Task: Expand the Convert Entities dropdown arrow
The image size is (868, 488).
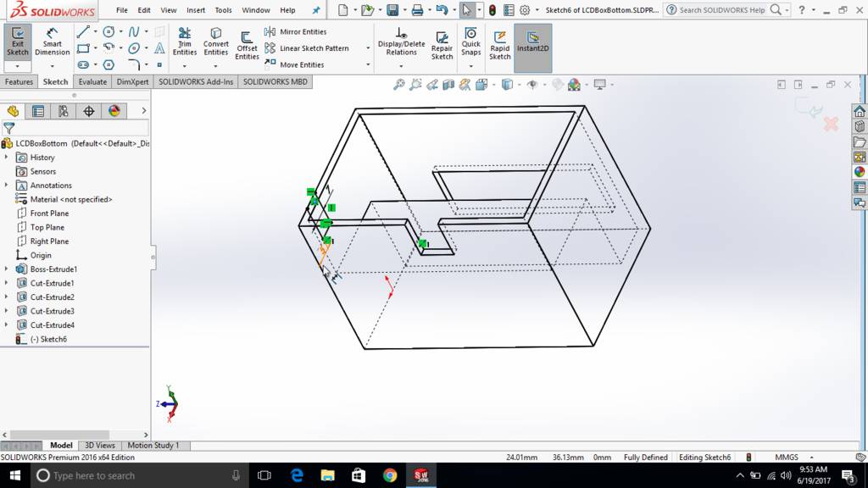Action: tap(215, 66)
